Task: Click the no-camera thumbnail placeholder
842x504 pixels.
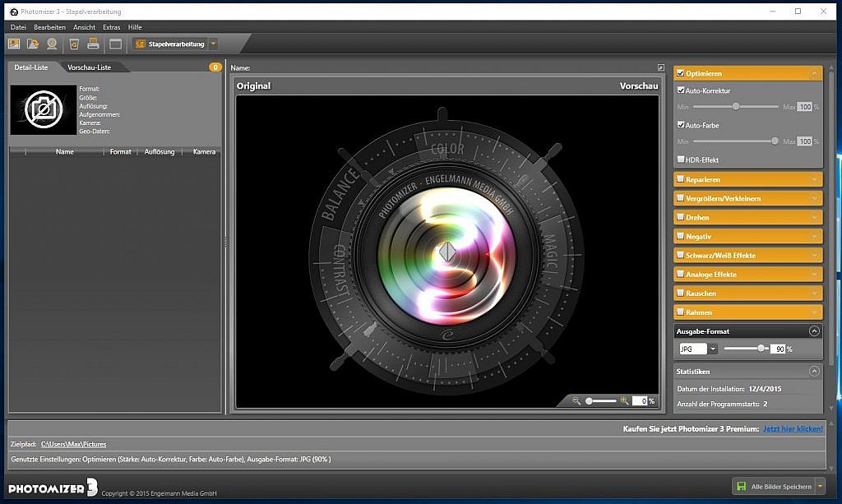Action: pyautogui.click(x=44, y=110)
